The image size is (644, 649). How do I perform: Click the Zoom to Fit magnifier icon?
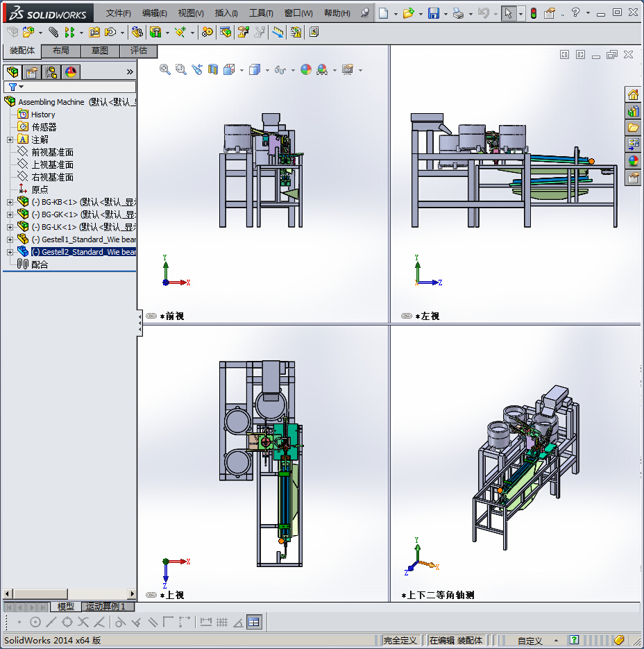point(165,69)
